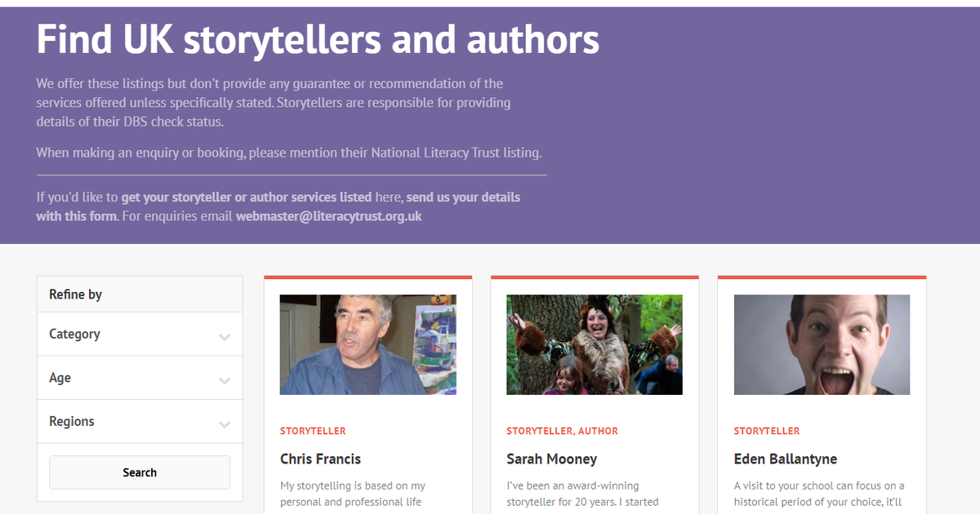The height and width of the screenshot is (514, 980).
Task: Click the webmaster@literacytrust.org.uk email link
Action: [x=329, y=216]
